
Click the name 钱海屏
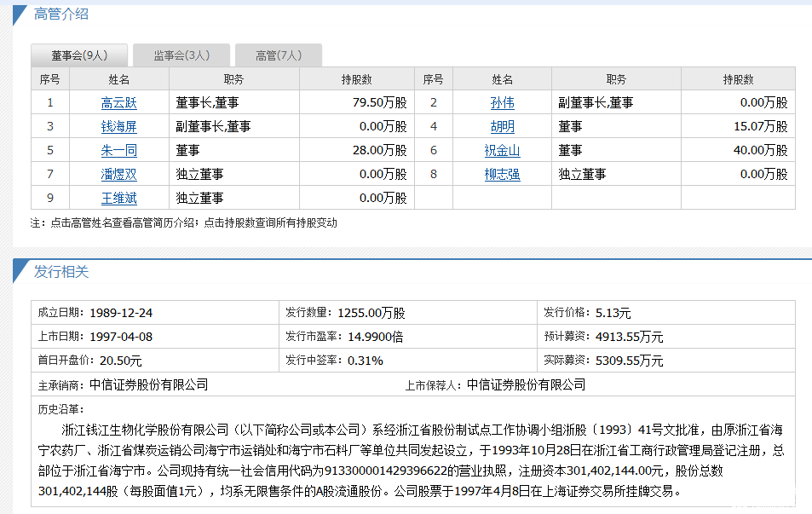pyautogui.click(x=119, y=126)
